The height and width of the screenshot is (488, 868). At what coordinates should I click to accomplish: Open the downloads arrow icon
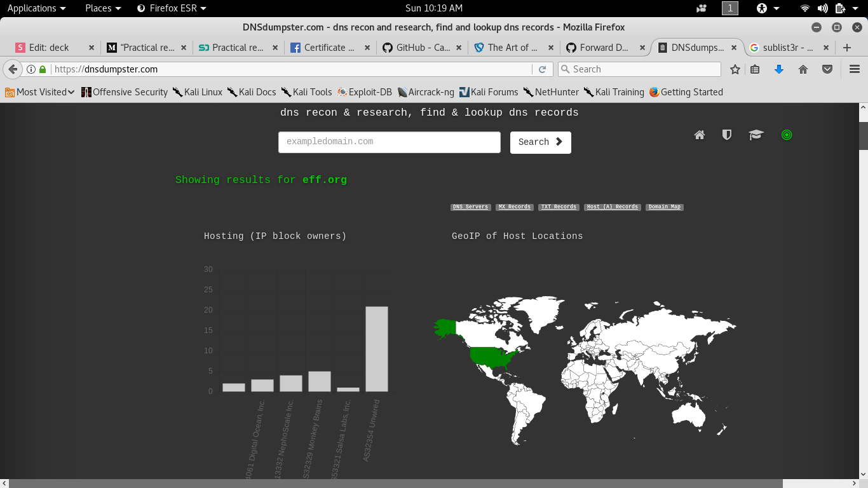pos(779,69)
